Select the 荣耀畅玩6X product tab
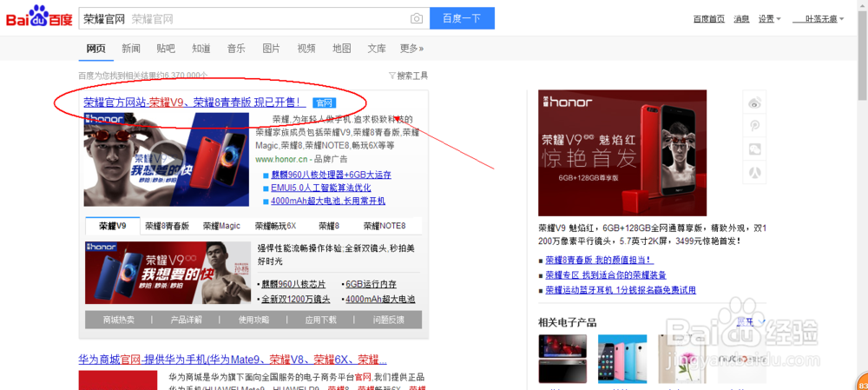Image resolution: width=868 pixels, height=390 pixels. (x=276, y=226)
